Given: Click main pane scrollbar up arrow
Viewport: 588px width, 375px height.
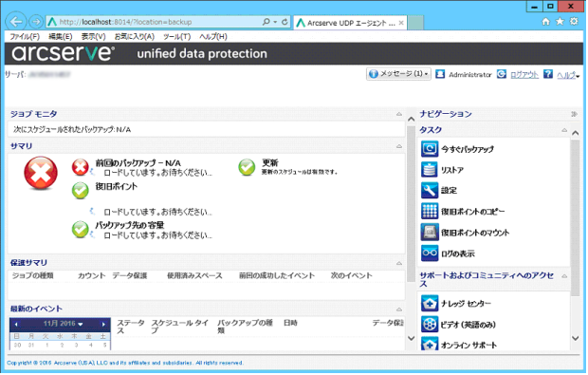Looking at the screenshot, I should pos(411,120).
